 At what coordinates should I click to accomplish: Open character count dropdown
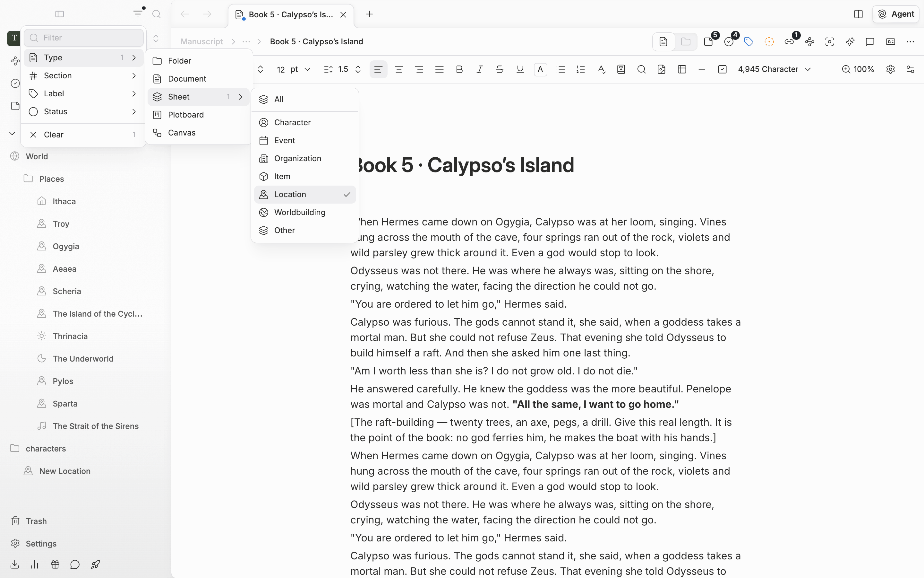click(x=774, y=69)
